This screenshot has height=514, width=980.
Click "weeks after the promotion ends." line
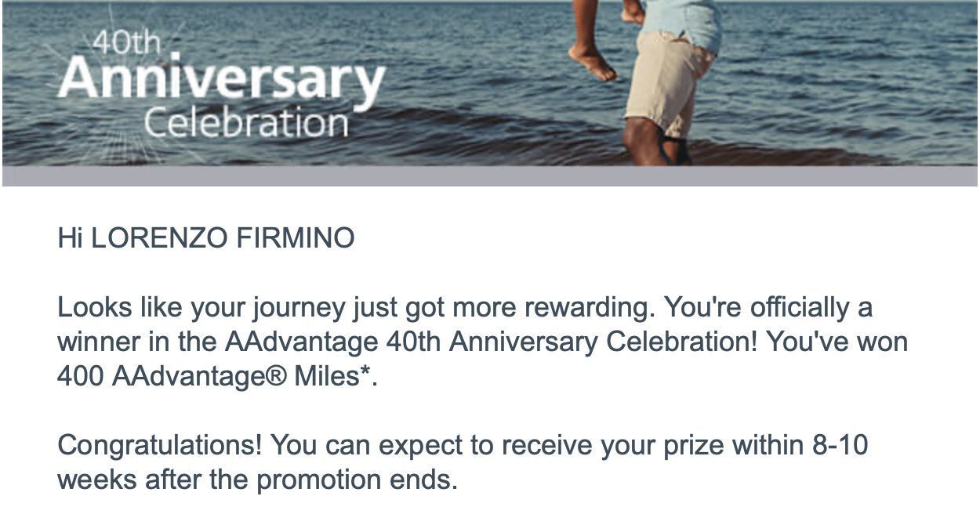click(x=257, y=480)
